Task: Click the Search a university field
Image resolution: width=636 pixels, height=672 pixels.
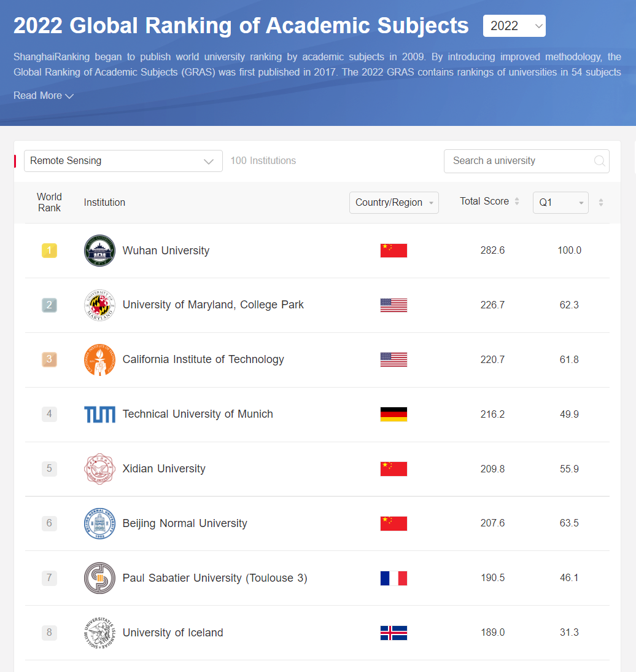Action: click(519, 161)
